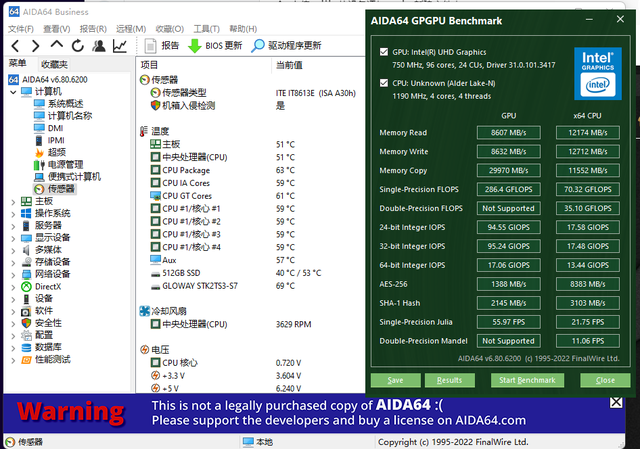Click the 冷却风扇 fan section icon
This screenshot has height=449, width=640.
pyautogui.click(x=144, y=311)
